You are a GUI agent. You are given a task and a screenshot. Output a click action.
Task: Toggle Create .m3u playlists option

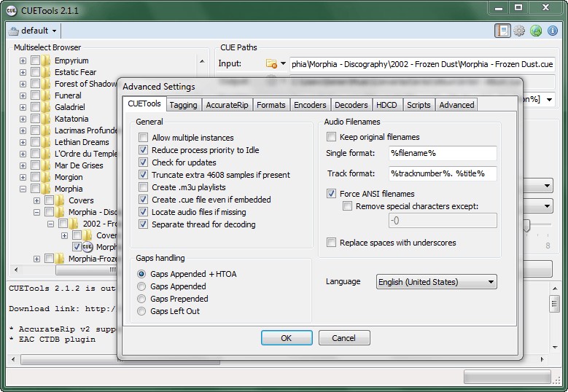point(144,187)
